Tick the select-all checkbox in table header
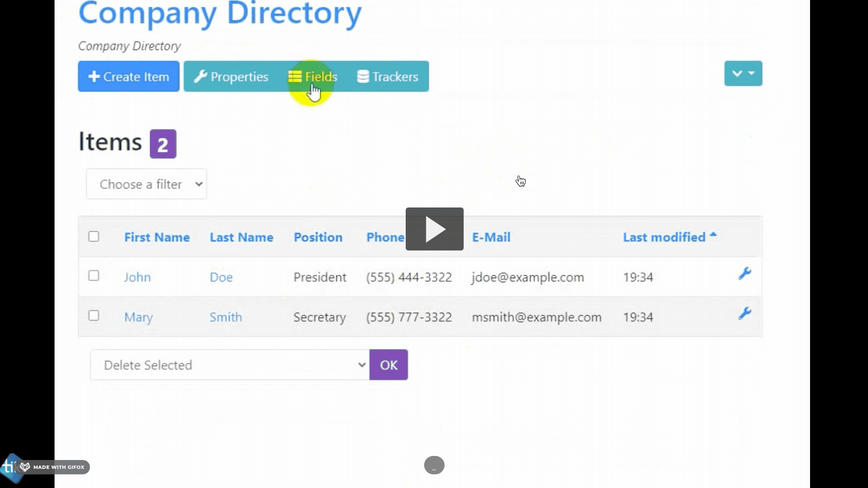Screen dimensions: 868x488 [94, 236]
